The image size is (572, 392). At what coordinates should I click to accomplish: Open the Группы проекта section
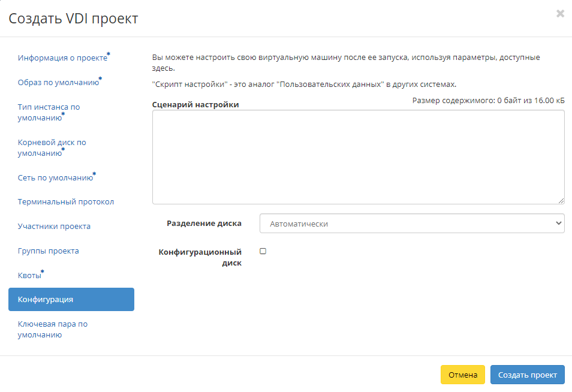tap(50, 251)
